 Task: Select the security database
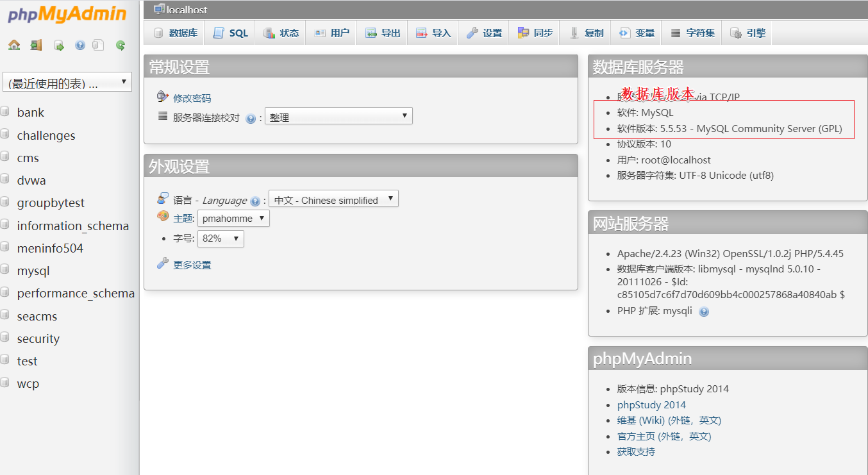click(38, 338)
